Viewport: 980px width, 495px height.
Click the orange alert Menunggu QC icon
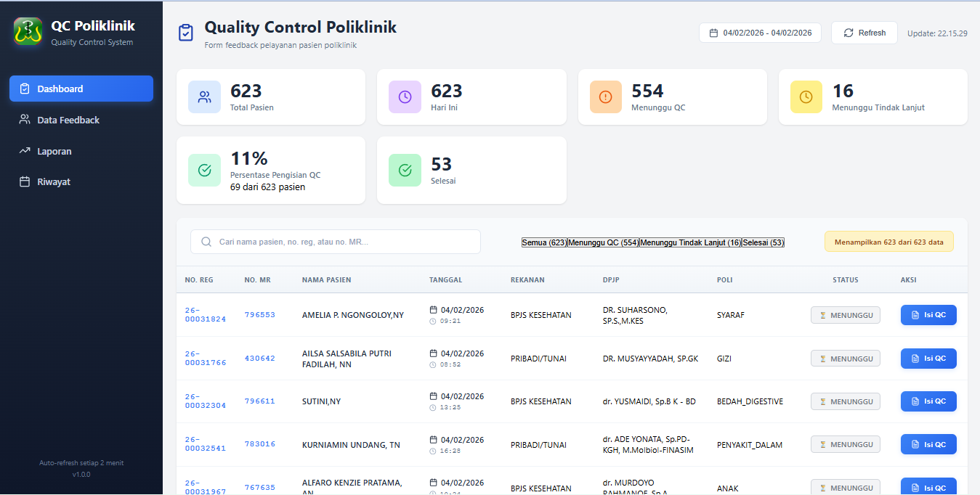(x=606, y=97)
